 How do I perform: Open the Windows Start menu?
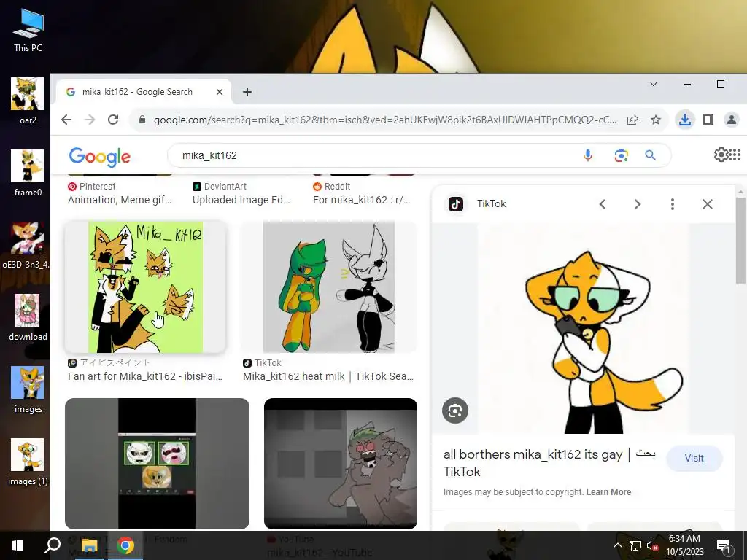click(18, 545)
